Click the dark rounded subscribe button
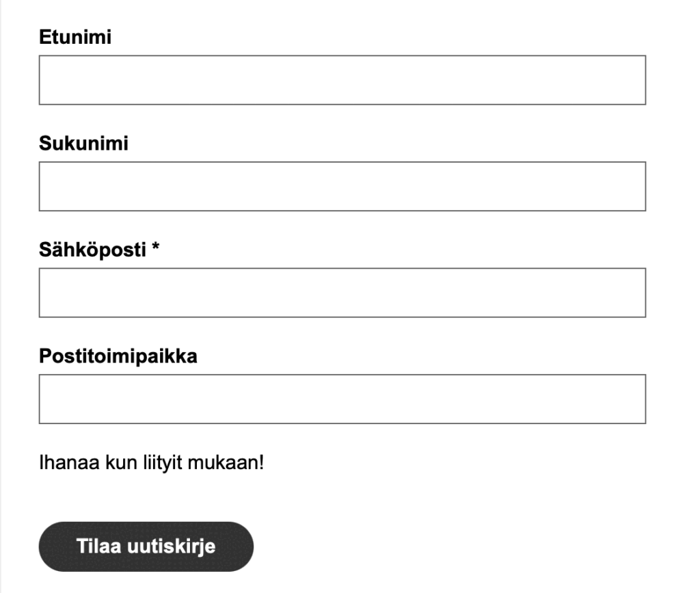The width and height of the screenshot is (700, 593). click(x=146, y=546)
